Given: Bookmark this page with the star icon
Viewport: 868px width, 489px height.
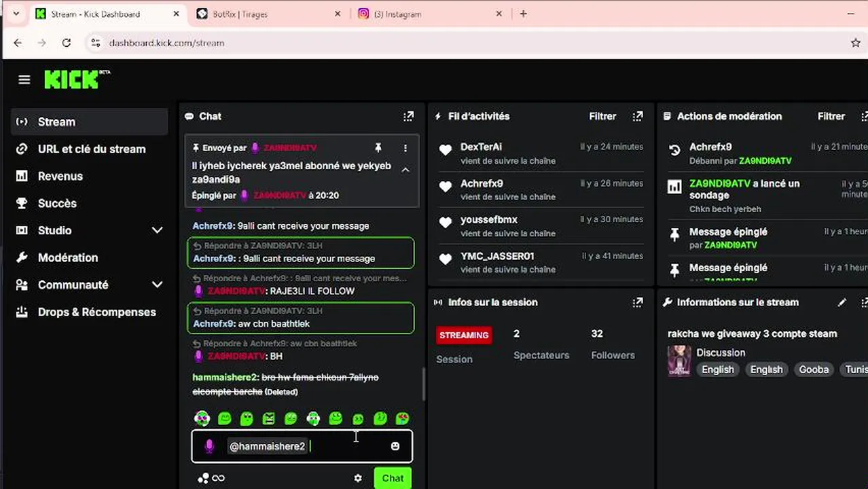Looking at the screenshot, I should tap(856, 43).
